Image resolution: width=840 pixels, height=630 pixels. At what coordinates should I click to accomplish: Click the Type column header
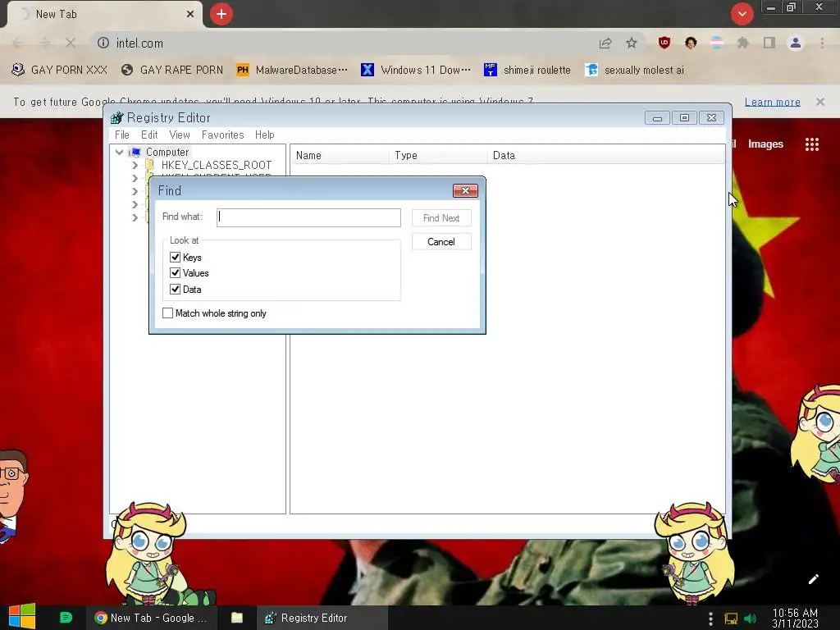coord(438,155)
